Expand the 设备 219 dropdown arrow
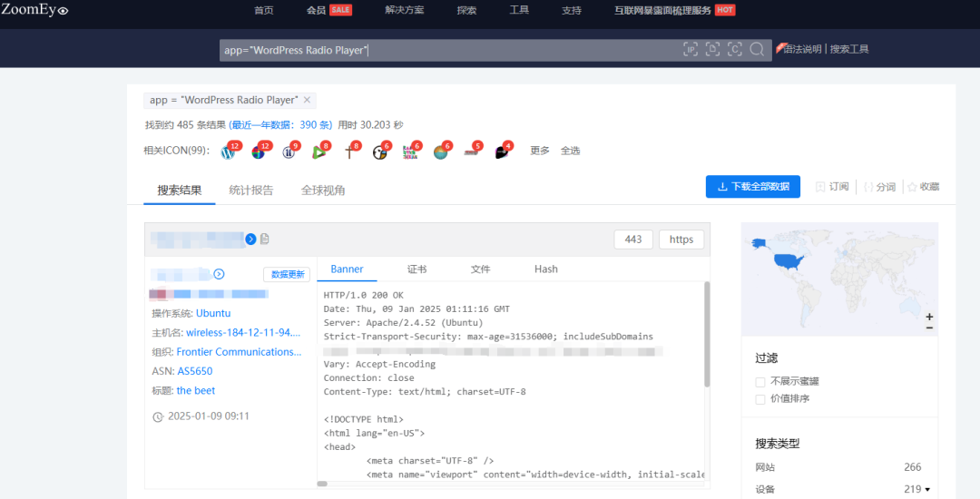This screenshot has height=499, width=980. point(927,490)
